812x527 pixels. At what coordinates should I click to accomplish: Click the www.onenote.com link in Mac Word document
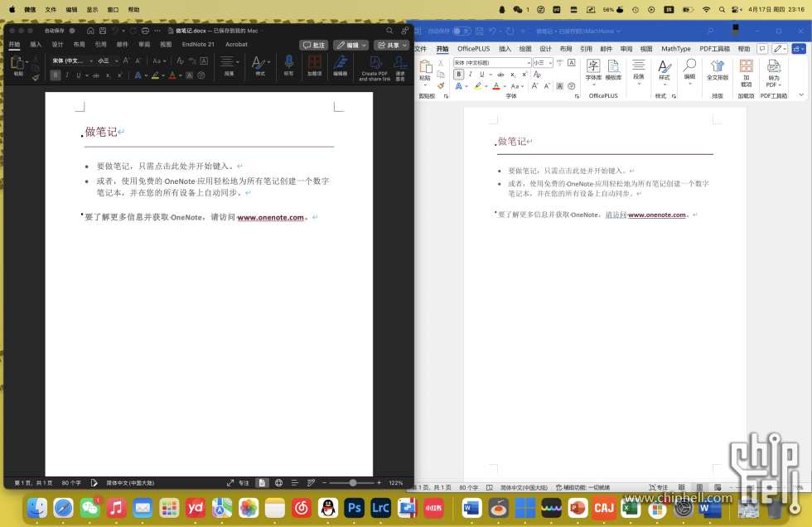tap(270, 217)
